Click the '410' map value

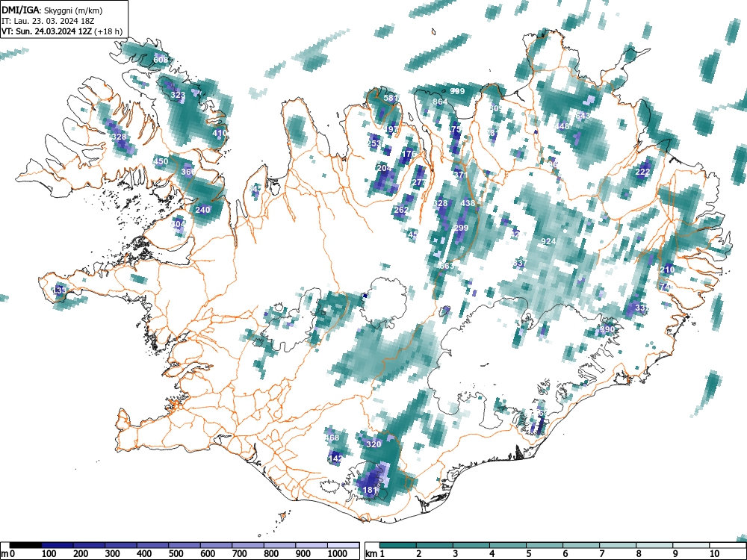point(220,133)
